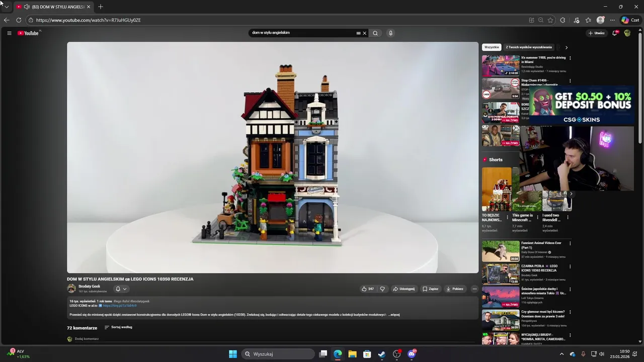Open the YouTube hamburger guide menu
Image resolution: width=644 pixels, height=362 pixels.
coord(9,33)
